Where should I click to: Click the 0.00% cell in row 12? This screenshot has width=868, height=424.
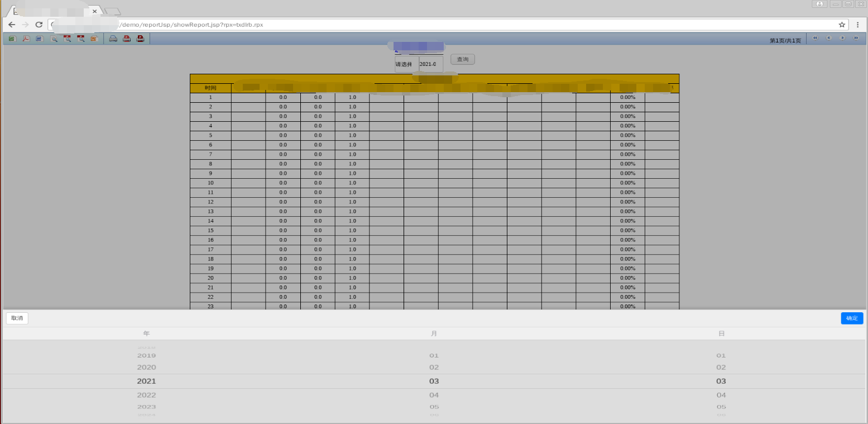click(628, 202)
